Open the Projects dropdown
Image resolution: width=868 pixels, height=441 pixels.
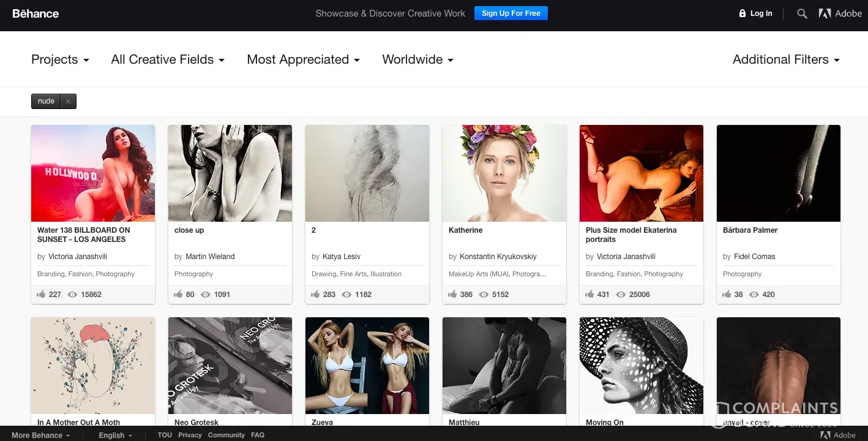[60, 59]
